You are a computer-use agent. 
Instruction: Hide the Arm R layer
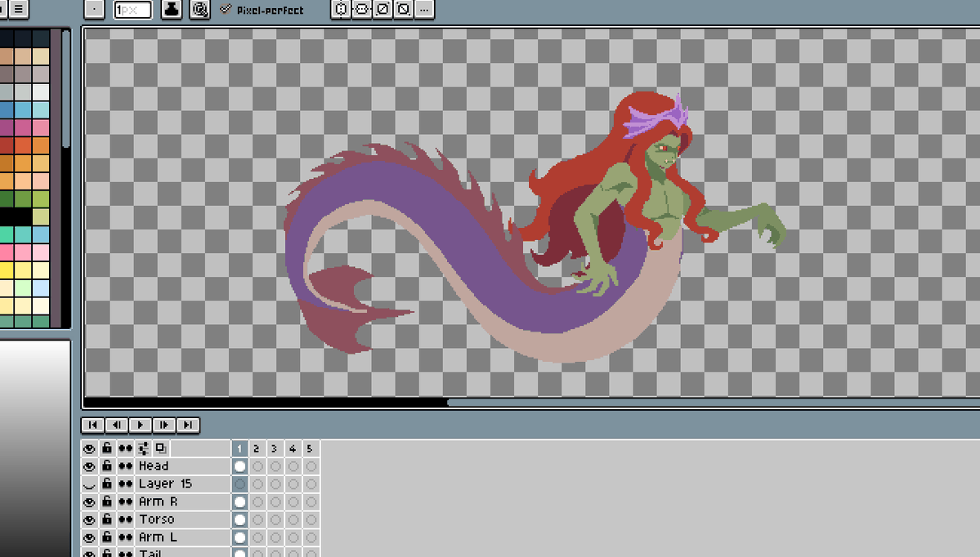(x=89, y=502)
